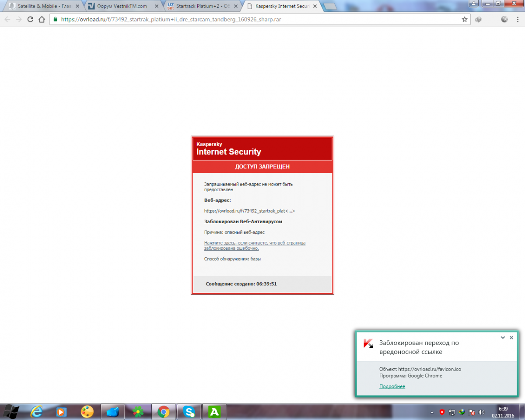525x420 pixels.
Task: Open the network tray icon
Action: pos(452,412)
